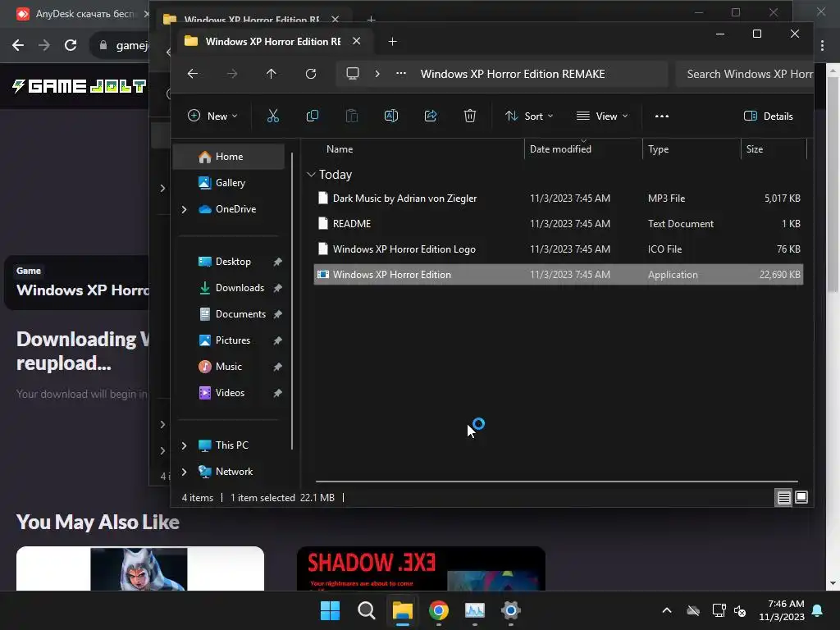Image resolution: width=840 pixels, height=630 pixels.
Task: Click the Share icon in toolbar
Action: click(x=431, y=116)
